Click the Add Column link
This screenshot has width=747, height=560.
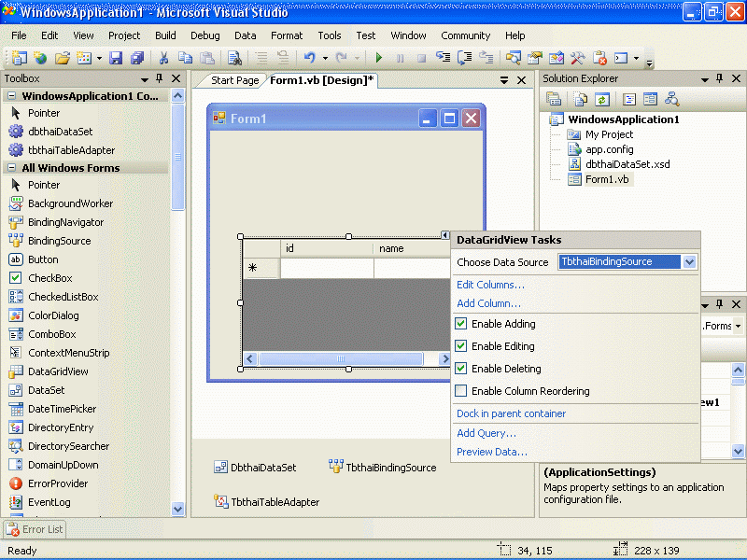coord(488,303)
